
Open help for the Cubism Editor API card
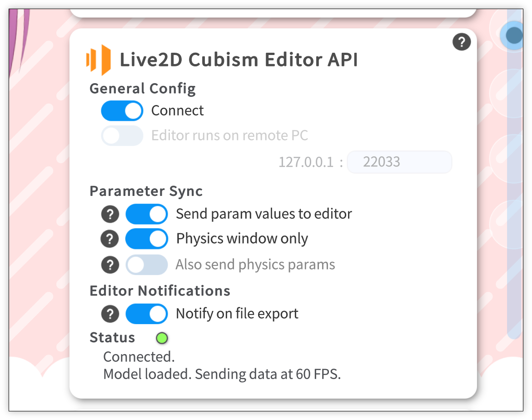pos(462,42)
